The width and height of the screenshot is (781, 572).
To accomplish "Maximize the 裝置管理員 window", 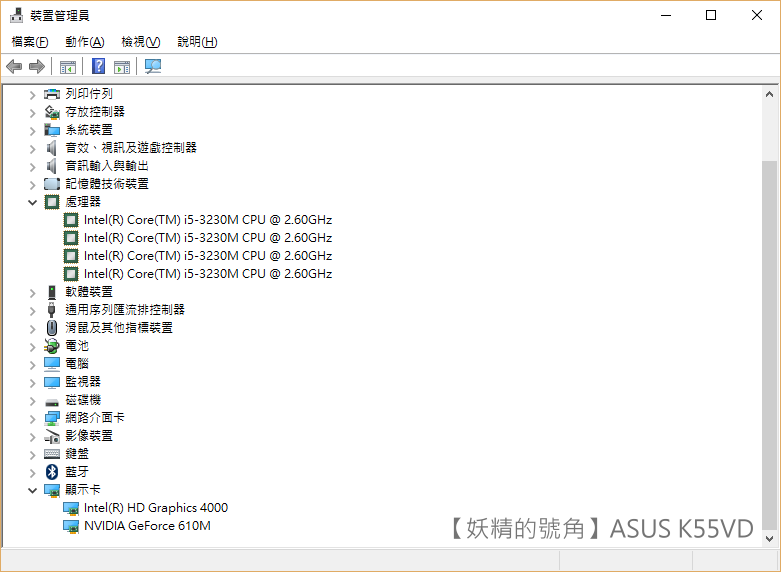I will pyautogui.click(x=711, y=15).
